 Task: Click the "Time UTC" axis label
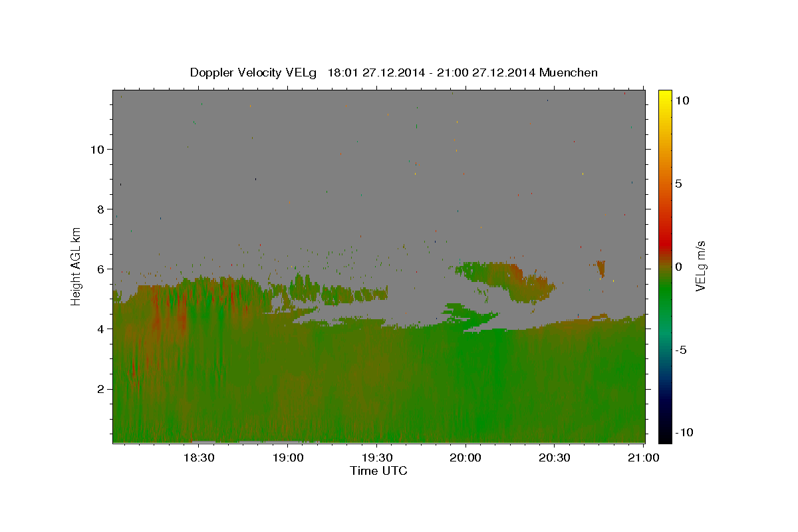[x=378, y=471]
